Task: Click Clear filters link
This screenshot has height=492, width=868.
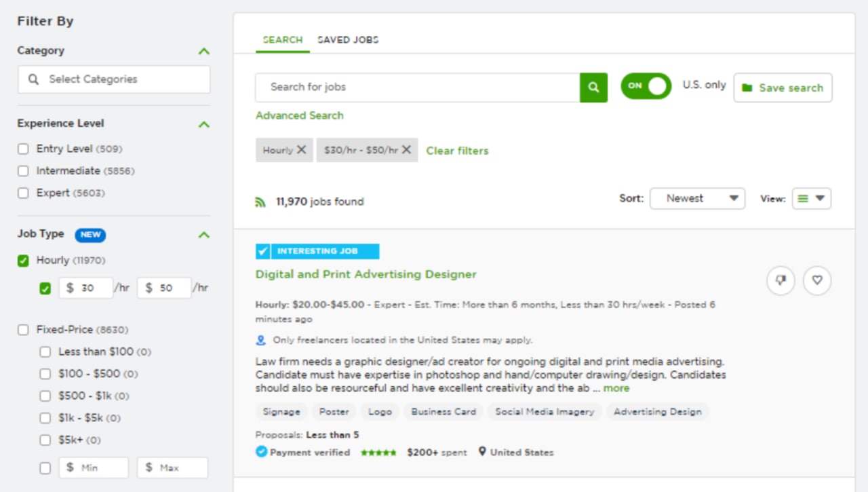Action: pos(457,151)
